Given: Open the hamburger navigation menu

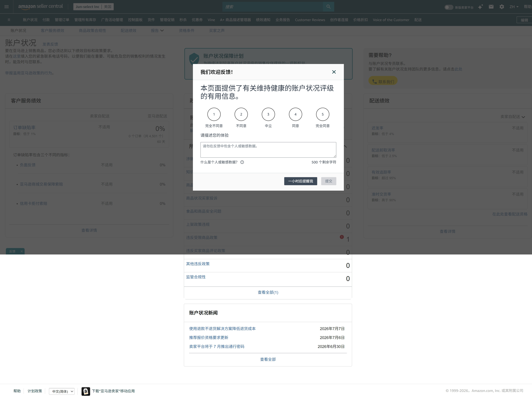Looking at the screenshot, I should 7,7.
